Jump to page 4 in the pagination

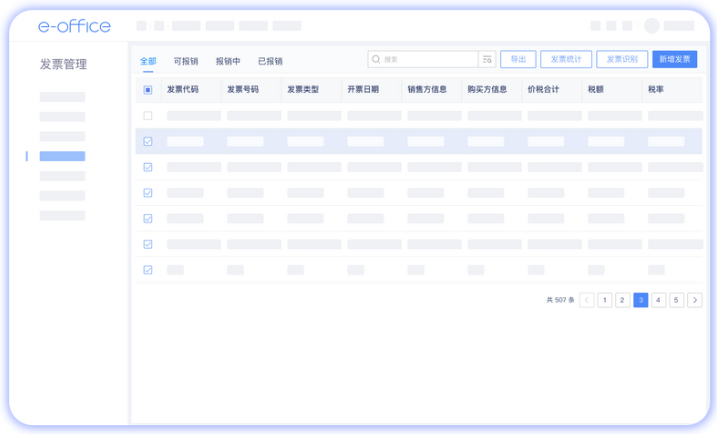click(x=659, y=300)
